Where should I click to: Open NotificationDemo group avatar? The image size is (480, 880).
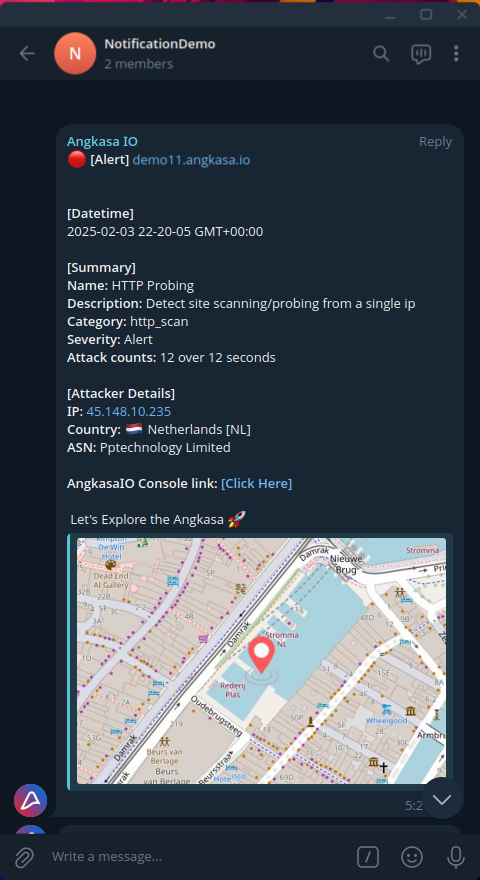tap(75, 53)
